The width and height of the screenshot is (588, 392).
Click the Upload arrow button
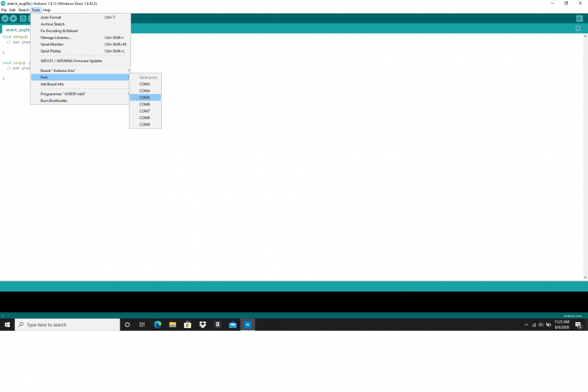[13, 19]
